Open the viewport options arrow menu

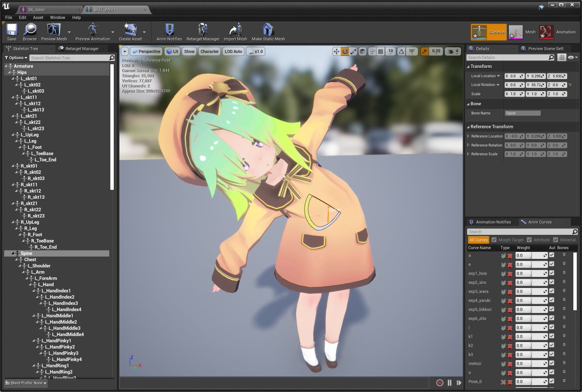click(125, 51)
